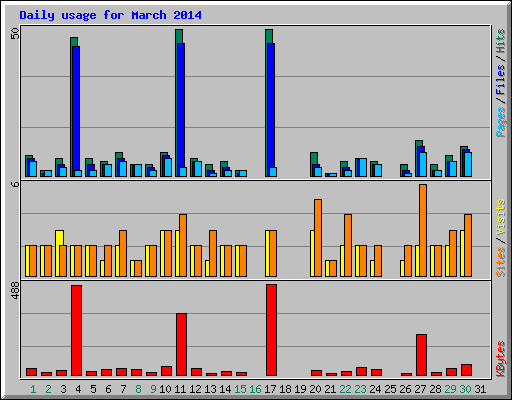Click the "Daily usage for March 2014" title

110,15
